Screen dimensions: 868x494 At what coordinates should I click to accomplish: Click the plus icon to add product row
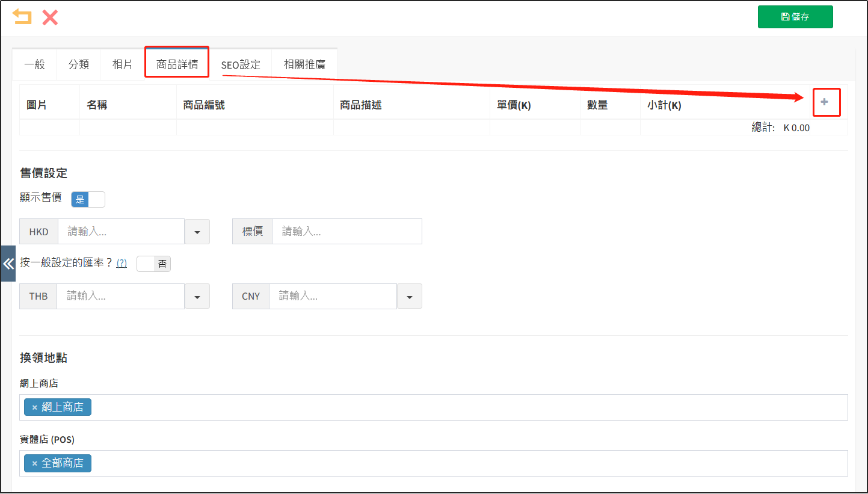[x=824, y=102]
